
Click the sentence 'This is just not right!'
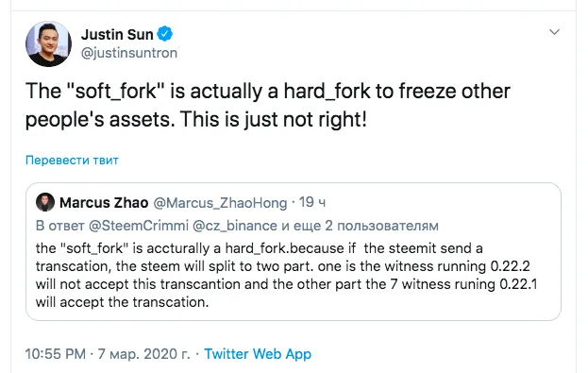click(274, 119)
